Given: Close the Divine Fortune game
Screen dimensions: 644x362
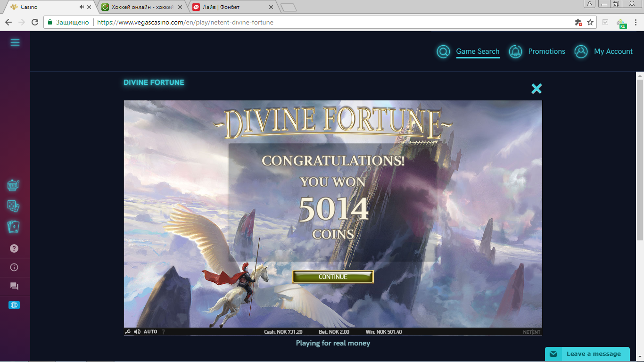Looking at the screenshot, I should (x=537, y=89).
